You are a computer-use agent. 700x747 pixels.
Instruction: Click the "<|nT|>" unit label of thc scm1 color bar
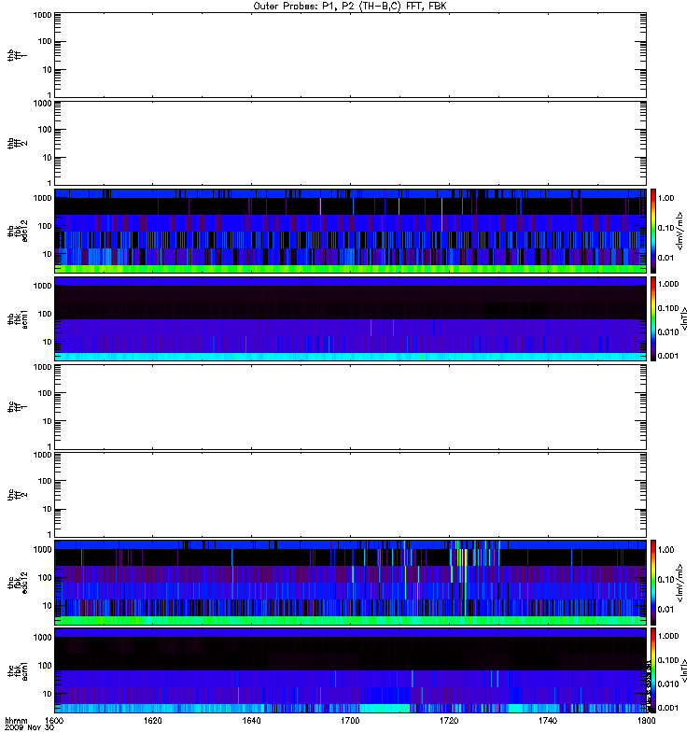tap(684, 670)
